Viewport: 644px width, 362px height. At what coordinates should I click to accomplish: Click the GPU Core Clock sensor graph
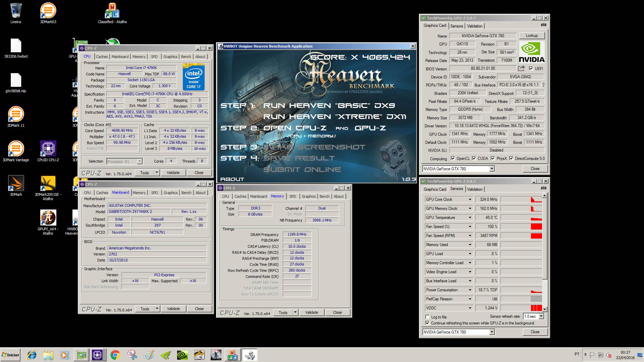click(521, 199)
